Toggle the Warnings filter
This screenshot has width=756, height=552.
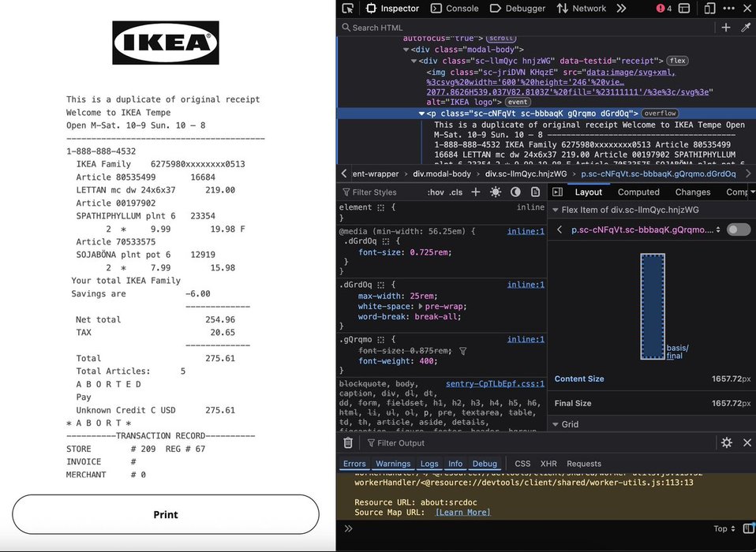click(393, 464)
